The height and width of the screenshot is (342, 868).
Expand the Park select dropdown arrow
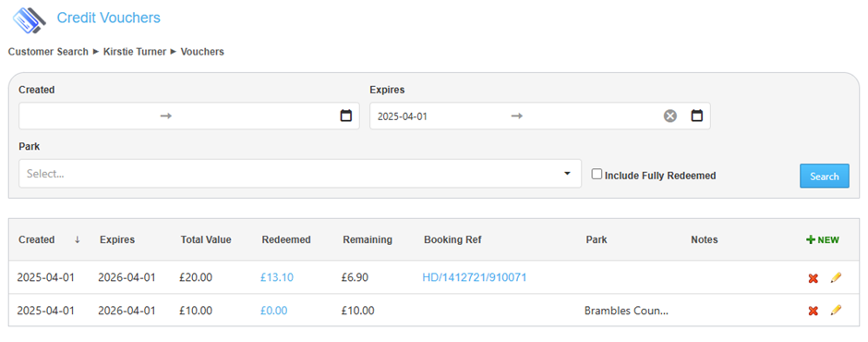[567, 174]
